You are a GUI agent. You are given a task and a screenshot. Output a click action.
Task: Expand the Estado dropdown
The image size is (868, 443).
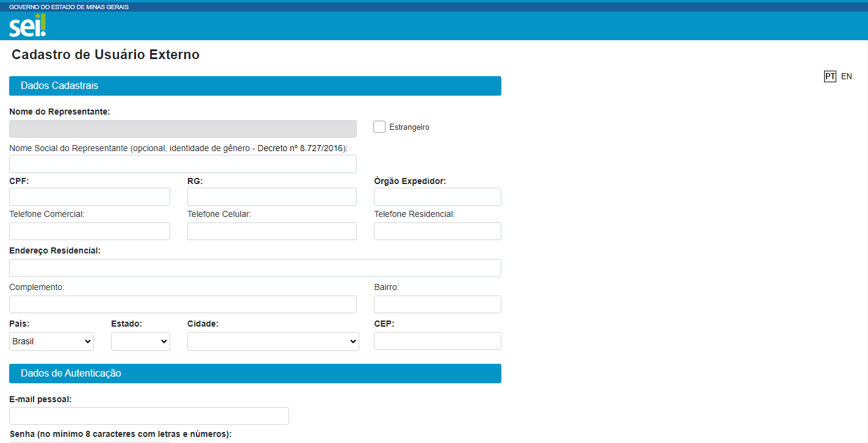pos(140,341)
